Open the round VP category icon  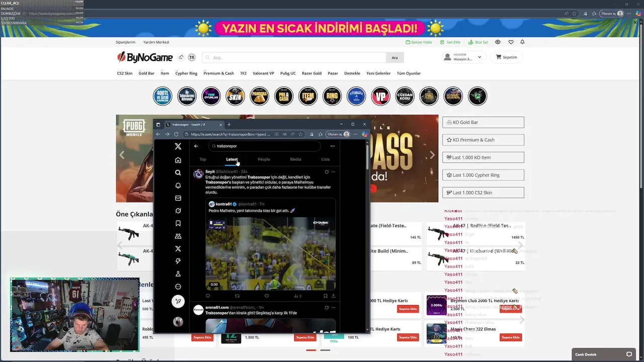pos(380,96)
